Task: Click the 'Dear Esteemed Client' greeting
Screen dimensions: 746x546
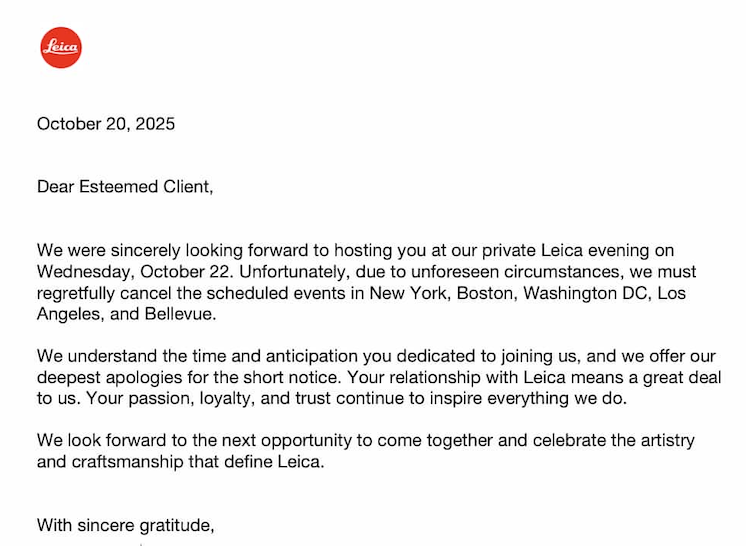Action: [x=125, y=186]
